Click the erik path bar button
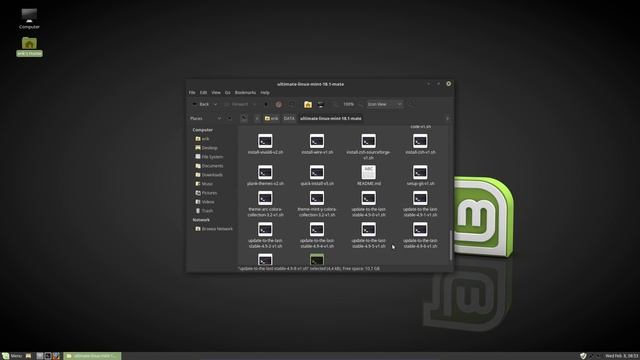Screen dimensions: 640x360 (271, 118)
